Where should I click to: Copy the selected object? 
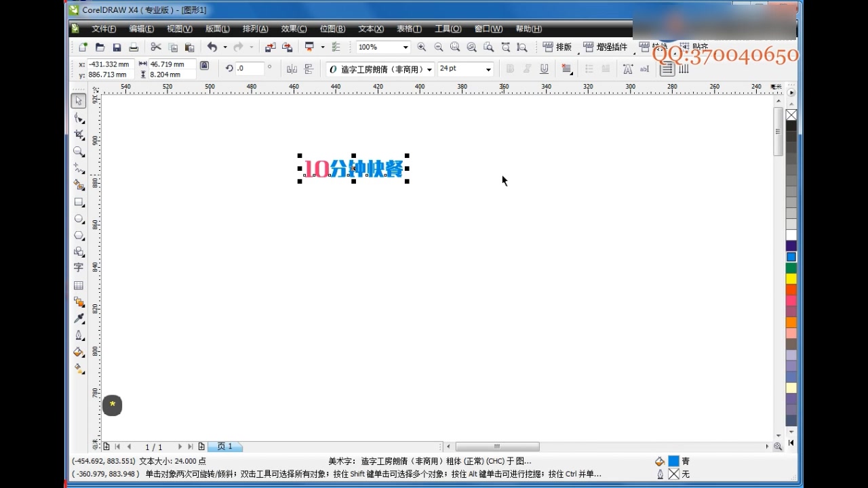pyautogui.click(x=173, y=47)
